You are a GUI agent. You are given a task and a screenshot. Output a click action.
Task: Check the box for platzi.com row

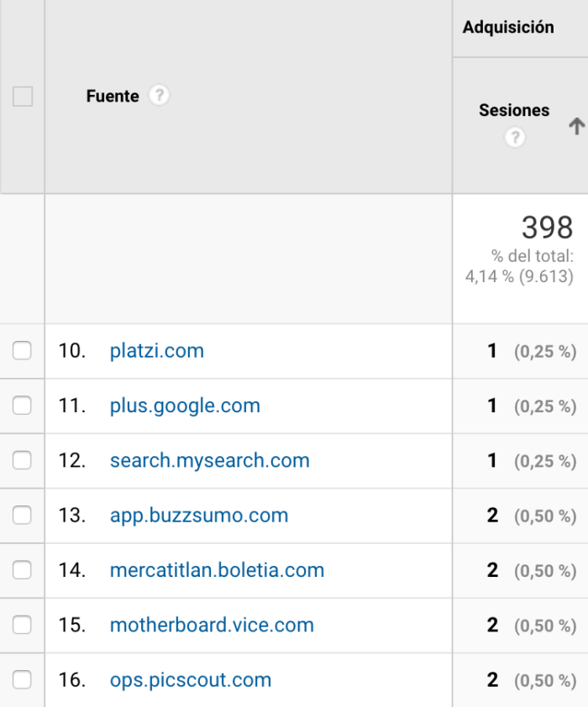[22, 350]
